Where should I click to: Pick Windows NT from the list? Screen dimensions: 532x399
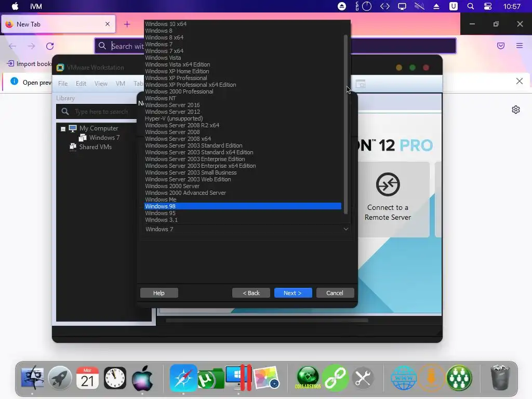pyautogui.click(x=243, y=98)
